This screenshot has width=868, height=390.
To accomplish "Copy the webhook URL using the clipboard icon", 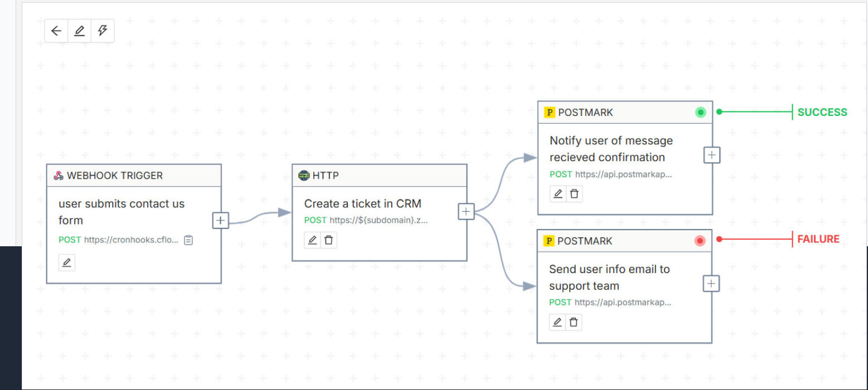I will click(x=188, y=240).
